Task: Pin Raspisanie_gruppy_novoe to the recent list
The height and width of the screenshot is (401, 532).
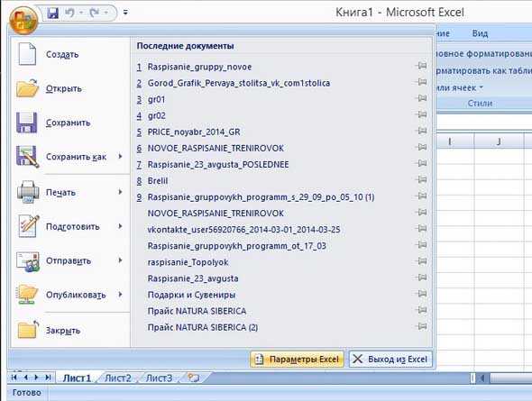Action: tap(421, 66)
